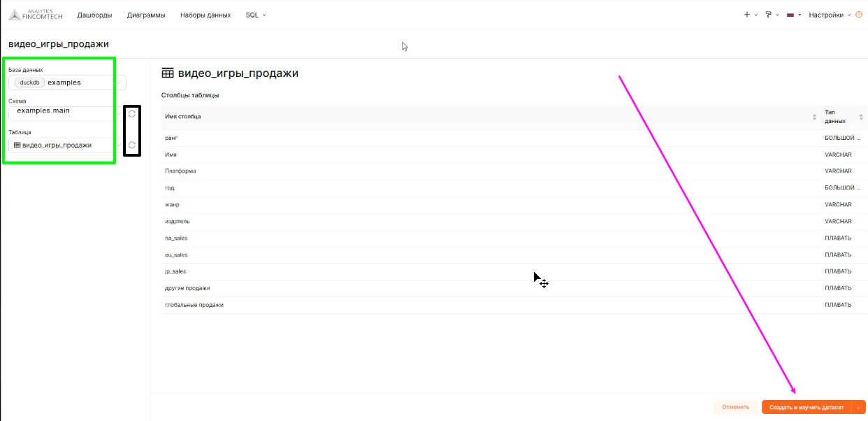This screenshot has width=868, height=421.
Task: Go to the 'Дашборды' menu item
Action: click(x=94, y=15)
